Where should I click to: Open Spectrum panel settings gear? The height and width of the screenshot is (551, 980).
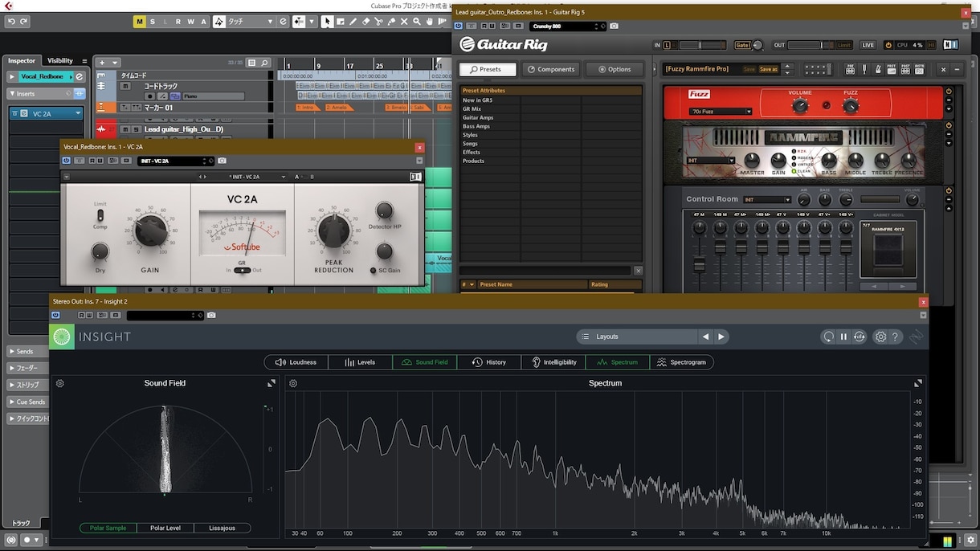tap(293, 383)
